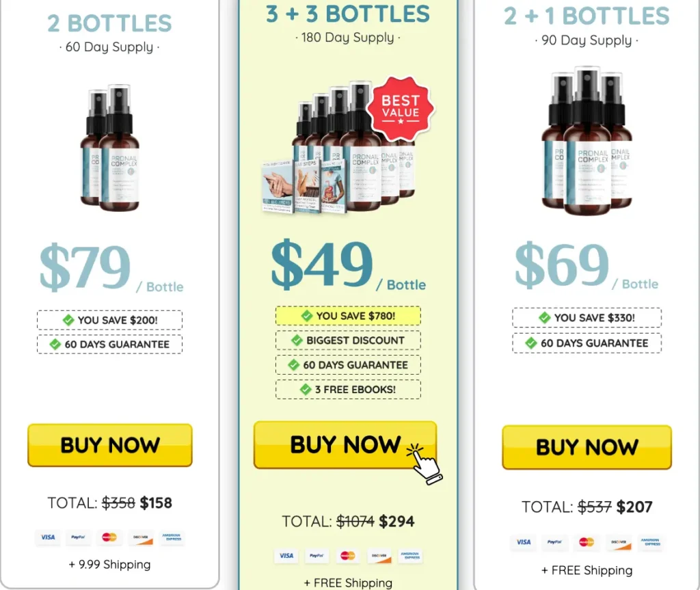Click the two-bottle product image
700x590 pixels.
click(110, 148)
